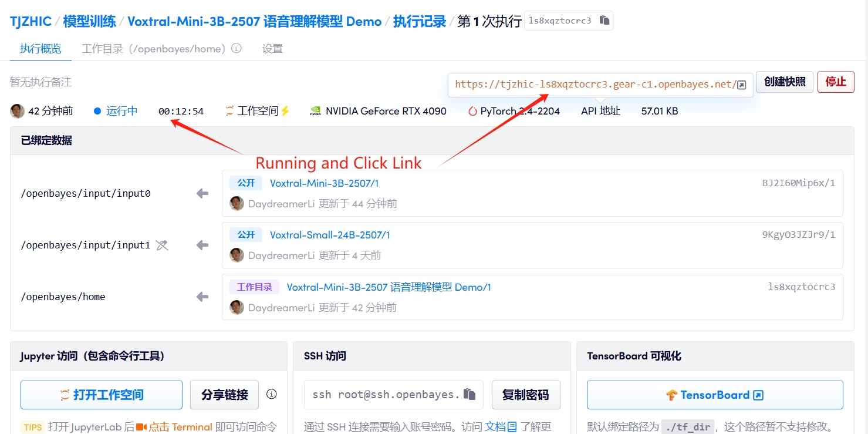Click the 点击 Terminal video link
The width and height of the screenshot is (868, 434).
click(174, 427)
